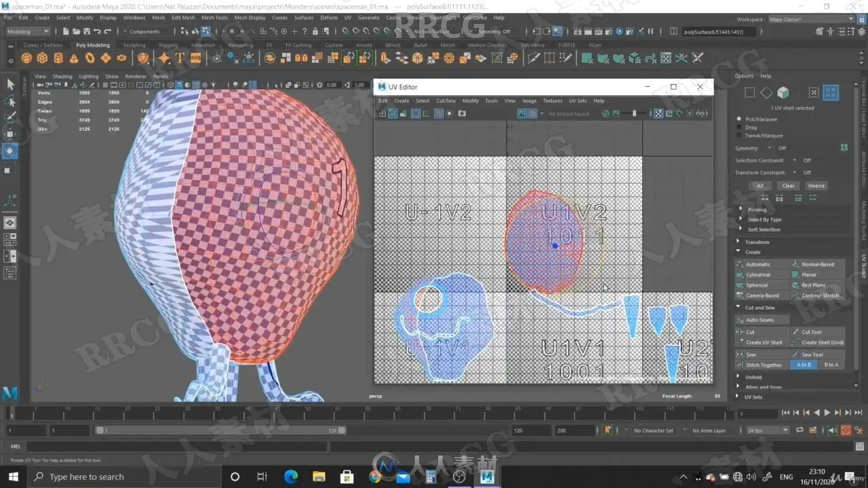Click Microsoft Edge in the Windows taskbar
The width and height of the screenshot is (868, 488).
pyautogui.click(x=290, y=476)
